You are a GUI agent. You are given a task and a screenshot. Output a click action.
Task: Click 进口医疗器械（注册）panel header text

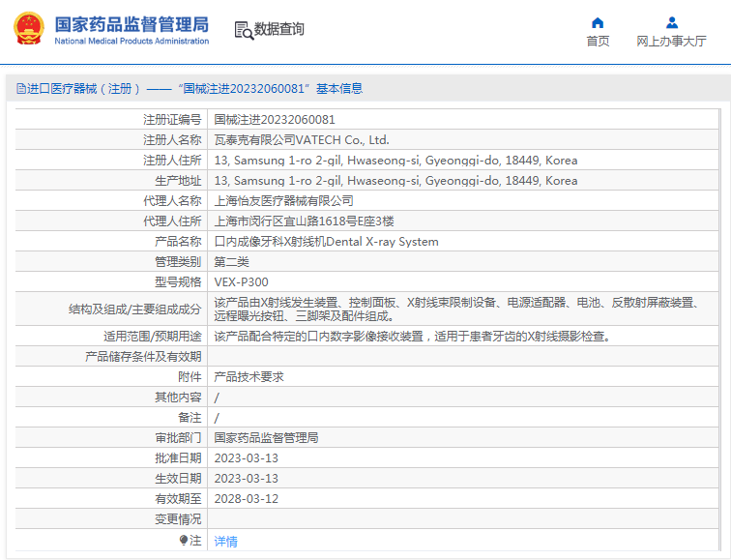[84, 89]
